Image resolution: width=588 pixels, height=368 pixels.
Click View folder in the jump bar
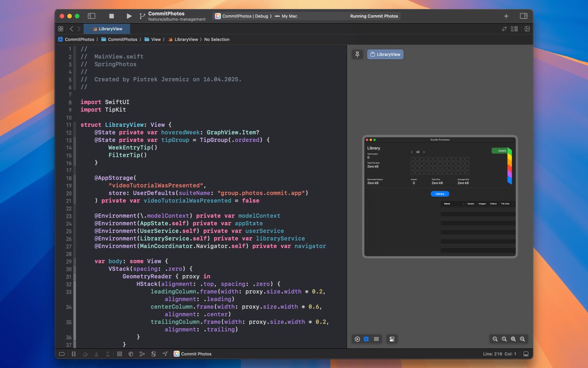[152, 39]
